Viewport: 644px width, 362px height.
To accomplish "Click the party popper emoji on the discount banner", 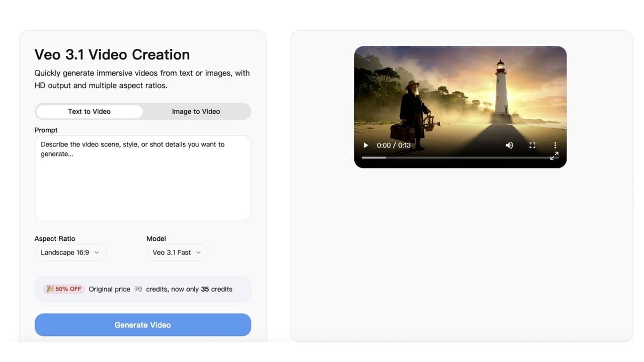I will [x=50, y=289].
